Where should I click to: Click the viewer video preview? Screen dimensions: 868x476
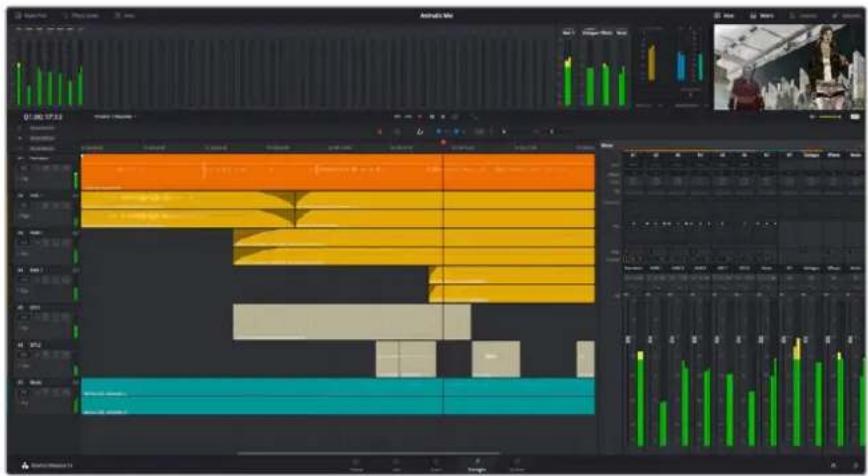point(789,67)
